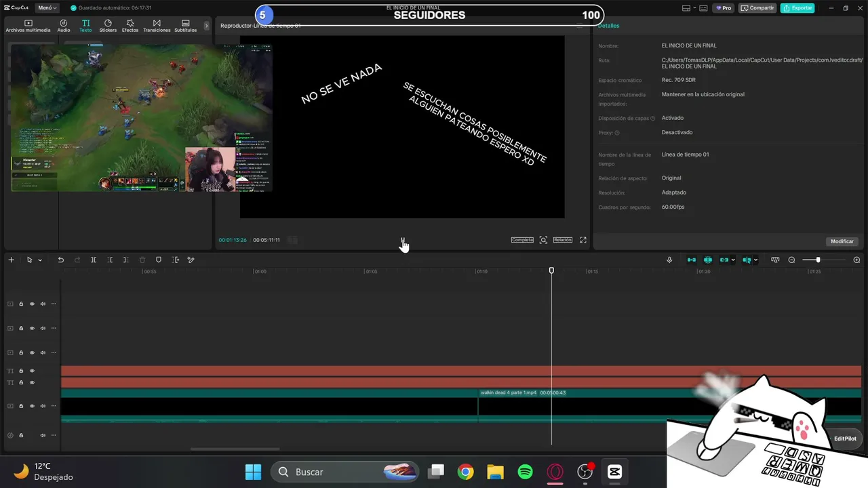
Task: Toggle the preview axis
Action: (x=747, y=260)
